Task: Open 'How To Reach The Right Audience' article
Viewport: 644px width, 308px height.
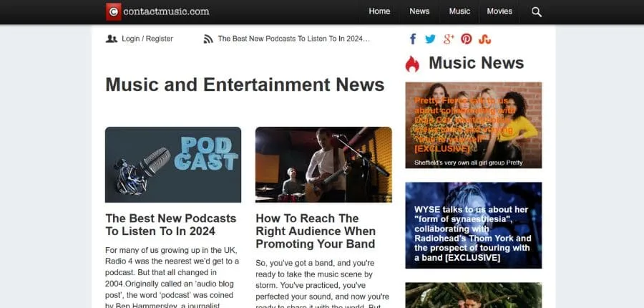Action: (315, 231)
